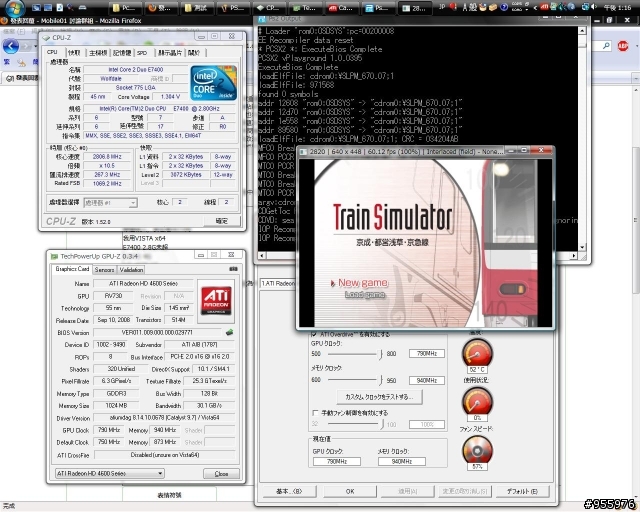Click the GPU usage gauge icon
This screenshot has height=512, width=640.
pos(477,402)
